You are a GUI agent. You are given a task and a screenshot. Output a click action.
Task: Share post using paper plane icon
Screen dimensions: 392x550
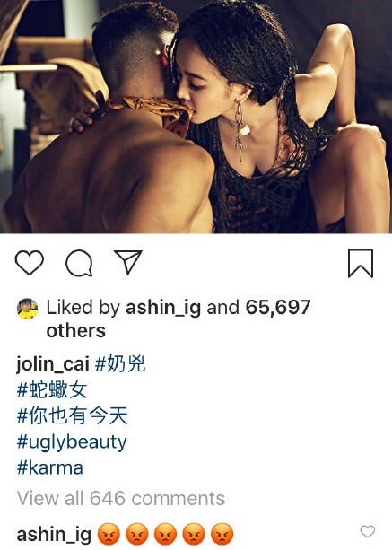point(128,262)
